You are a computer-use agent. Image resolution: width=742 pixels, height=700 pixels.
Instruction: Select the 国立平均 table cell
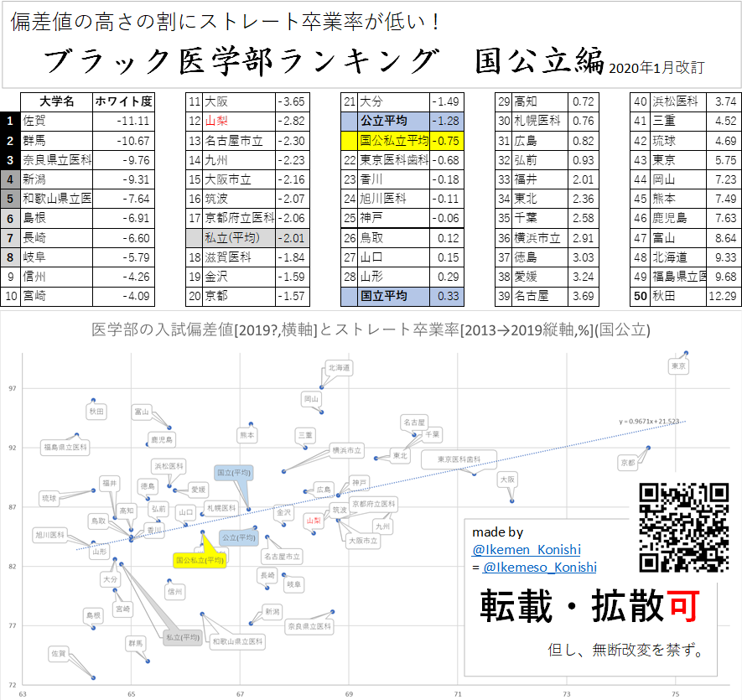[394, 296]
